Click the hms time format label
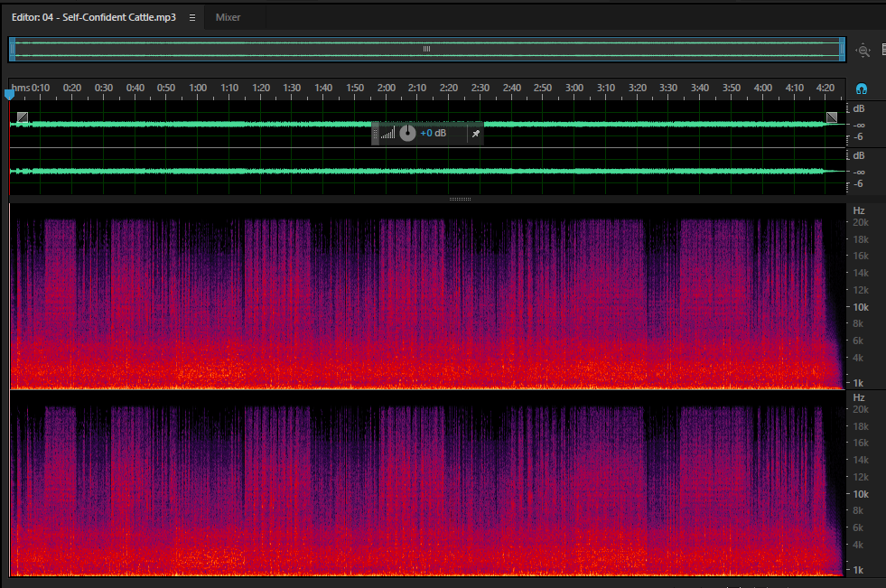Viewport: 886px width, 588px height. [21, 89]
